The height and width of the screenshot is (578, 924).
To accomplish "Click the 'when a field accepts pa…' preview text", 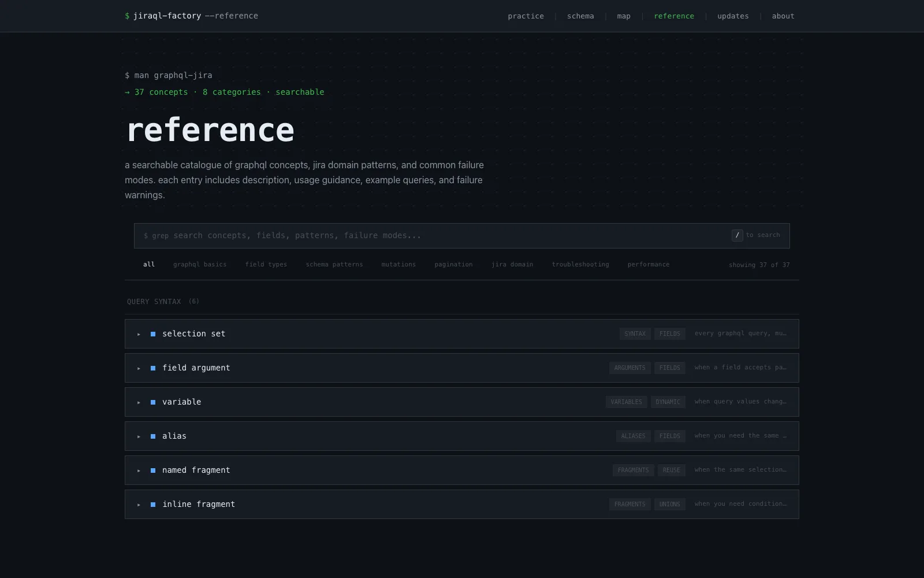I will [x=741, y=368].
